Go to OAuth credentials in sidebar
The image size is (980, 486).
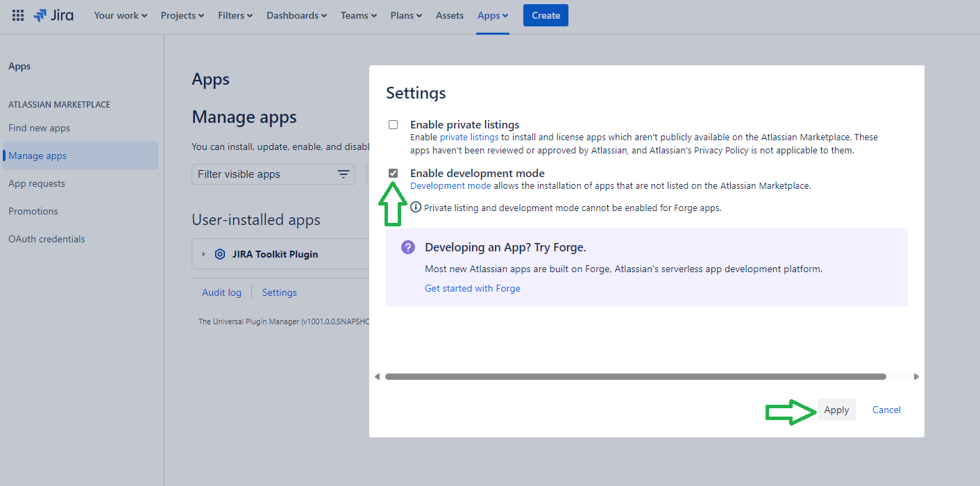[47, 239]
